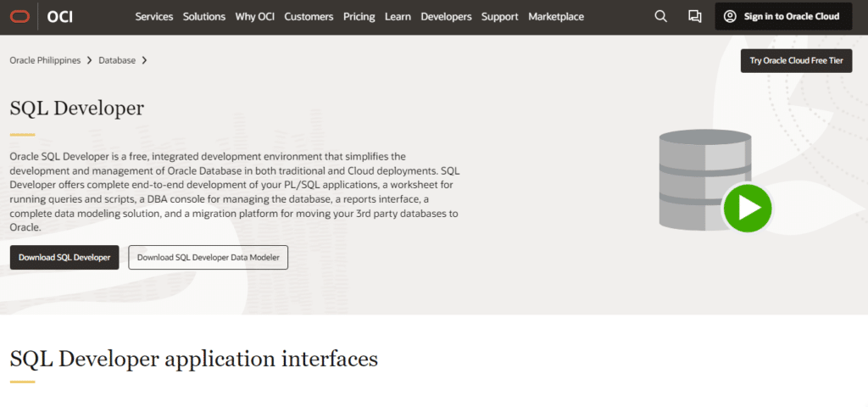Open the Marketplace menu

point(556,17)
